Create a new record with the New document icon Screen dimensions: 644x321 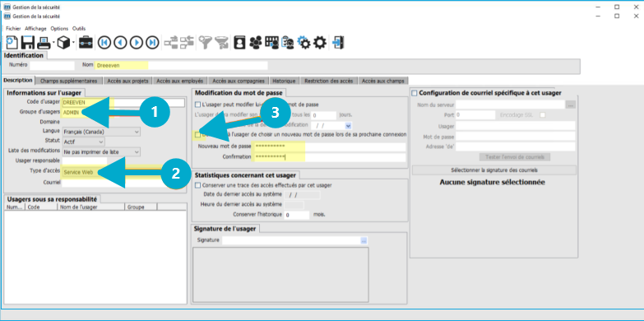pyautogui.click(x=12, y=42)
